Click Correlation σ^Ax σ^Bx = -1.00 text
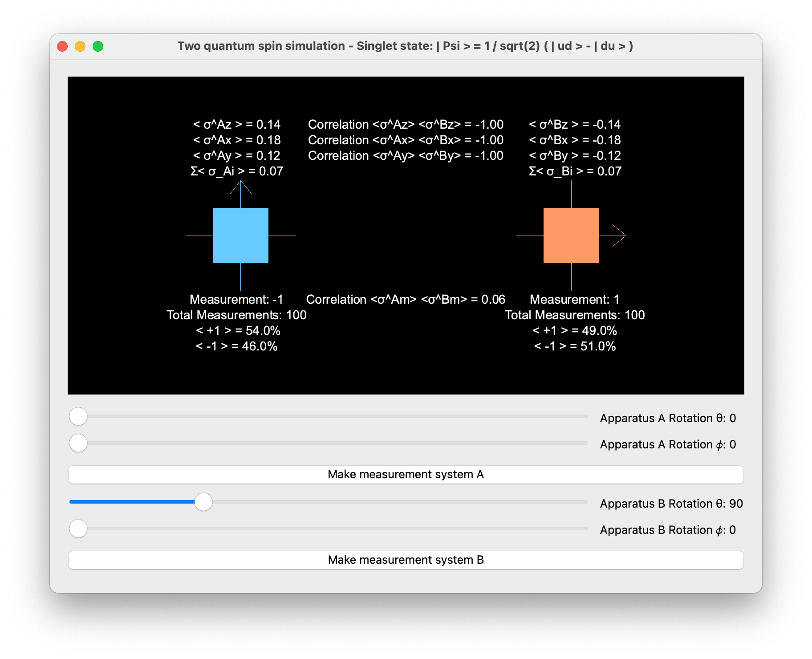This screenshot has height=659, width=812. click(x=406, y=140)
